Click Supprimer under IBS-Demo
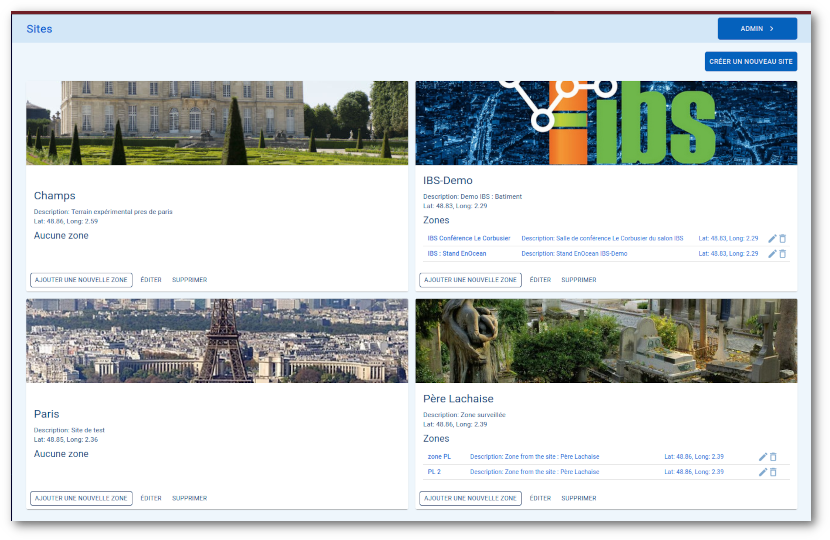This screenshot has width=830, height=540. pos(579,280)
